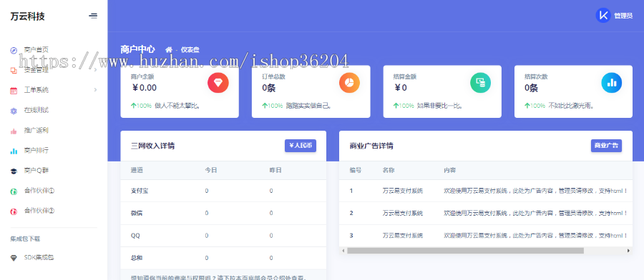The height and width of the screenshot is (280, 644).
Task: Click the red diamond icon on 商户余额 card
Action: click(x=218, y=83)
